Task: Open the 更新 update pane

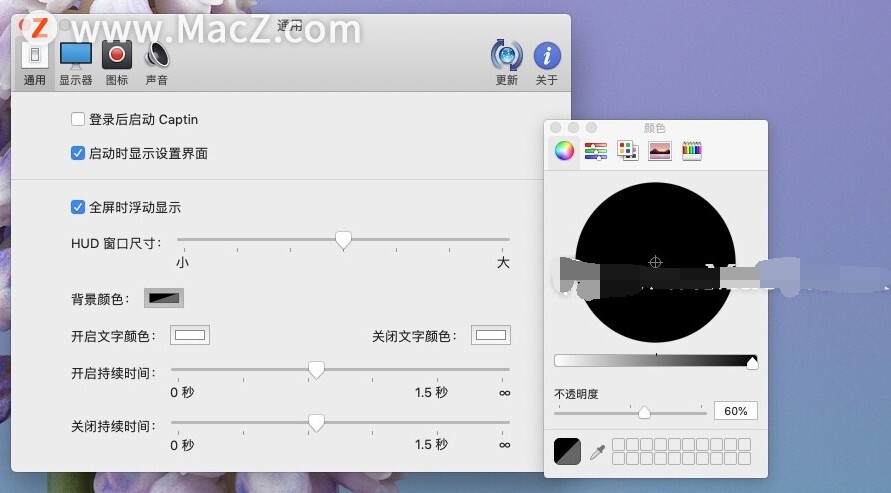Action: [506, 64]
